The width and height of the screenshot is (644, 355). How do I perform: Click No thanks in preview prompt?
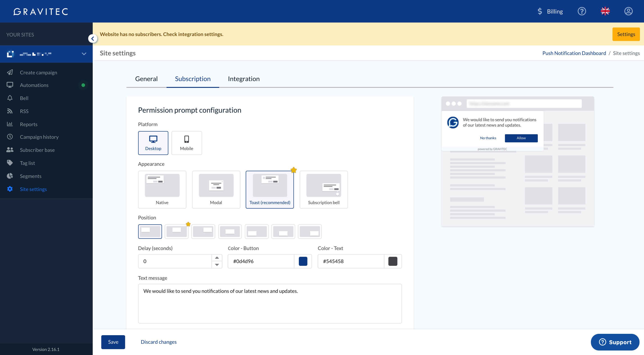pyautogui.click(x=488, y=138)
